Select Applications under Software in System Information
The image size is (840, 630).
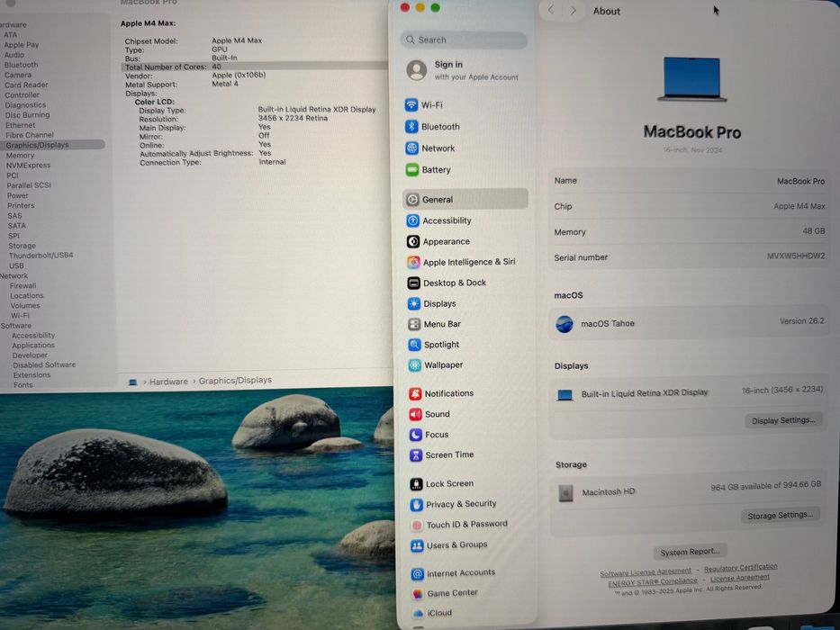coord(33,346)
